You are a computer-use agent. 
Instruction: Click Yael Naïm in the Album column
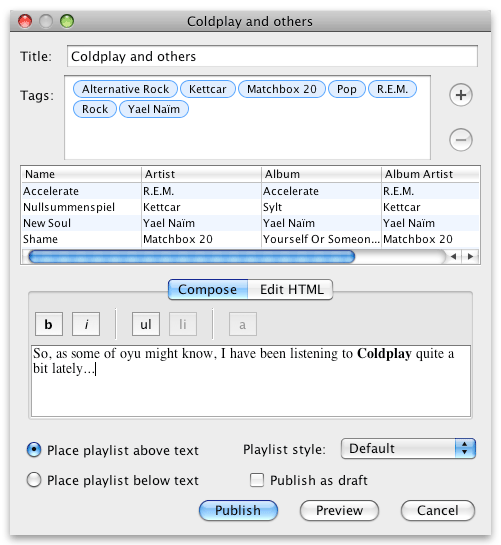(321, 223)
